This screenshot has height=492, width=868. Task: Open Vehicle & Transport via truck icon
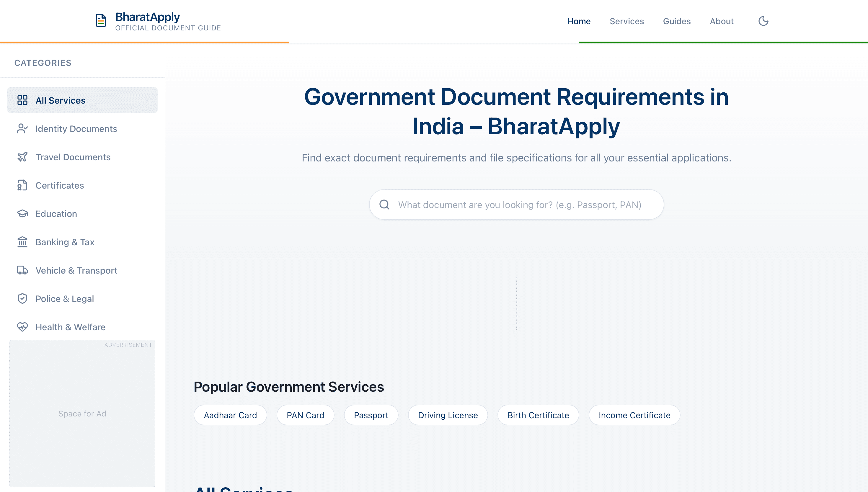(x=22, y=270)
